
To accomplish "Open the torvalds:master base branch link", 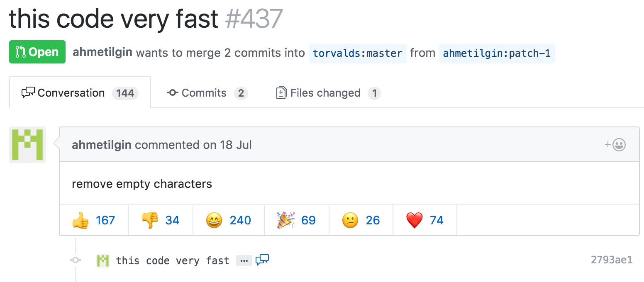I will click(358, 53).
